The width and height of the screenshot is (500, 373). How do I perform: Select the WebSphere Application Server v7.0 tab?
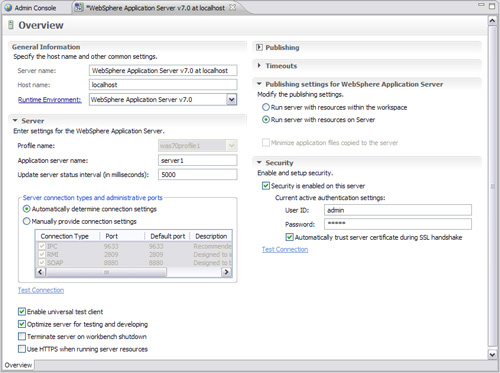[155, 8]
